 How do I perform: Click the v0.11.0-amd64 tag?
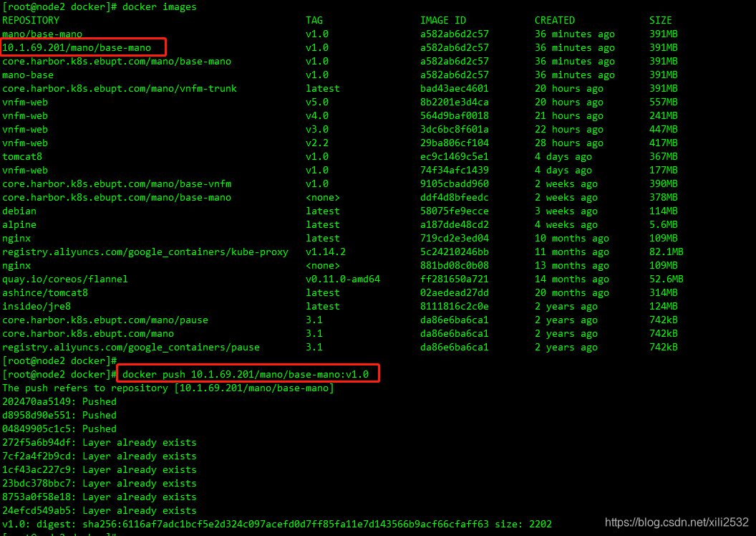pyautogui.click(x=343, y=279)
